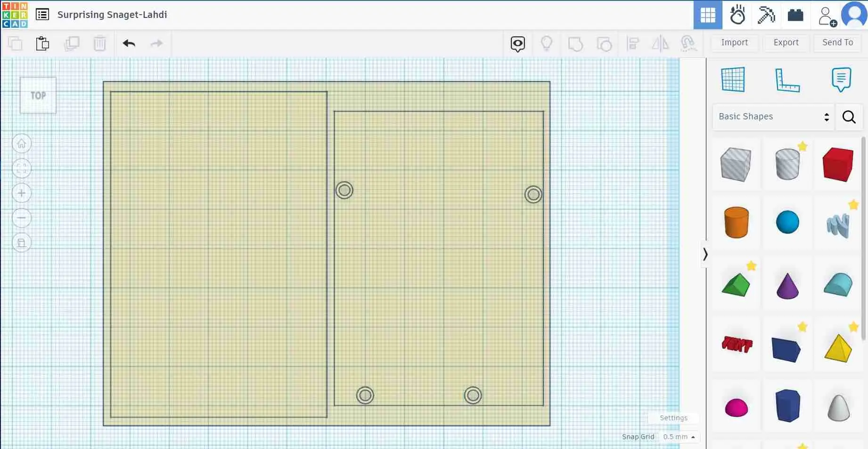Open the shape search magnifier
The image size is (868, 449).
(849, 116)
